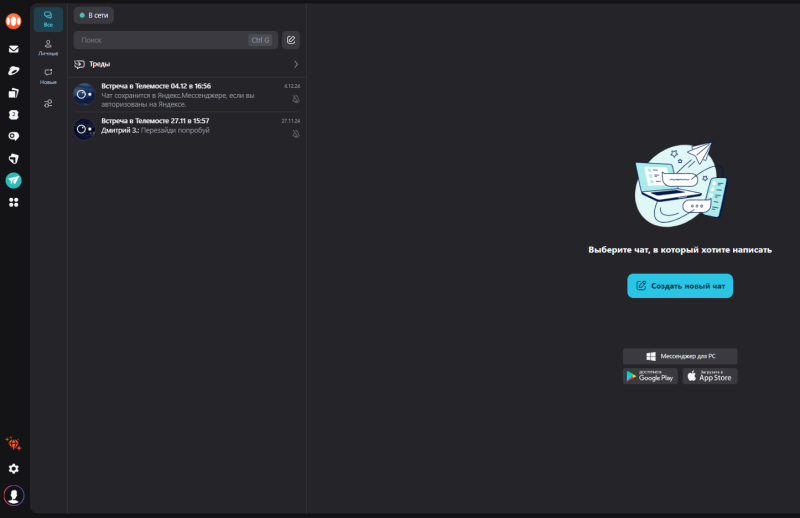Viewport: 800px width, 518px height.
Task: Switch to the Новые chats tab
Action: click(48, 75)
